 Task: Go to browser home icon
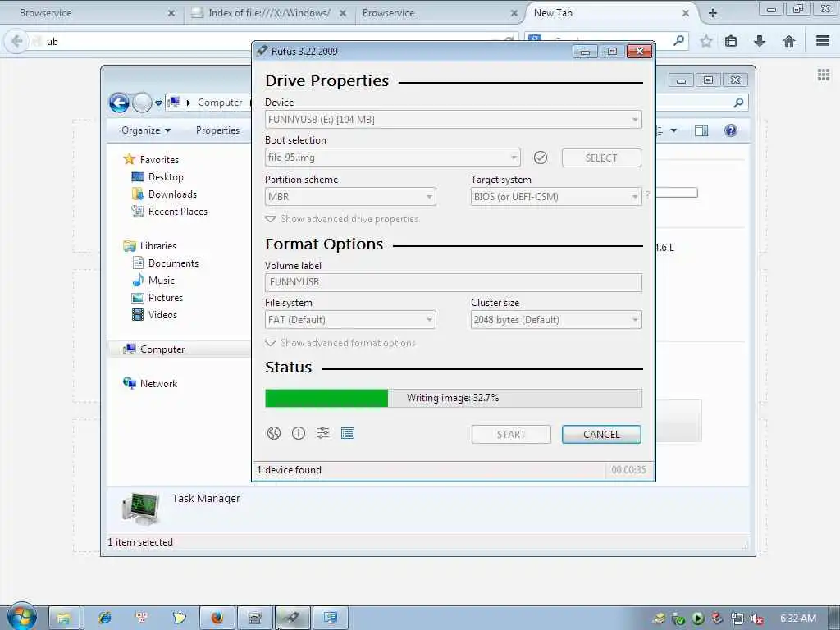[x=788, y=41]
